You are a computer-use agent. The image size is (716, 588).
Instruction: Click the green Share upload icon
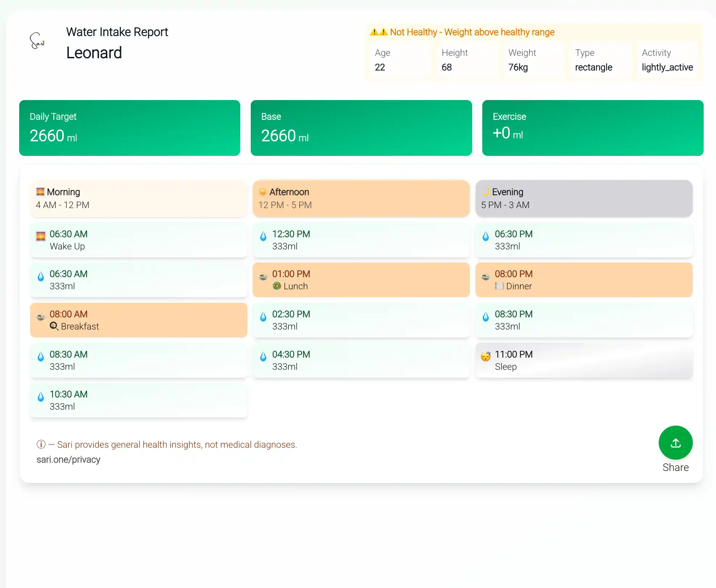675,443
